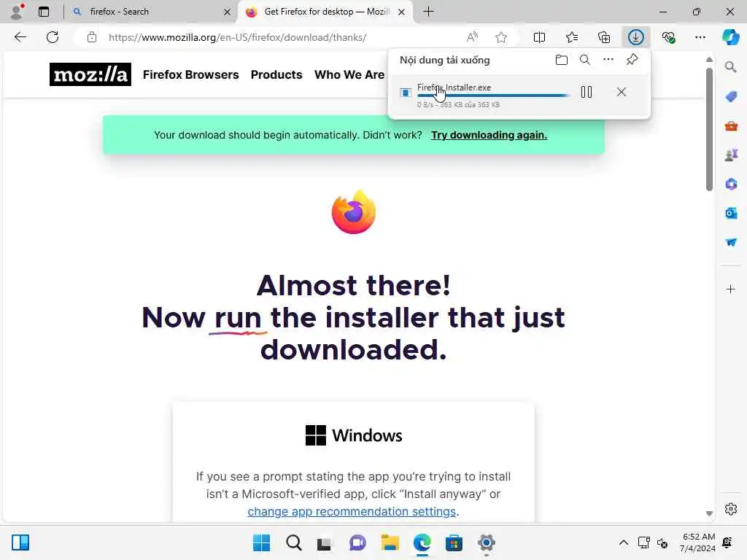This screenshot has width=747, height=560.
Task: Pause the Firefox Installer download
Action: coord(587,92)
